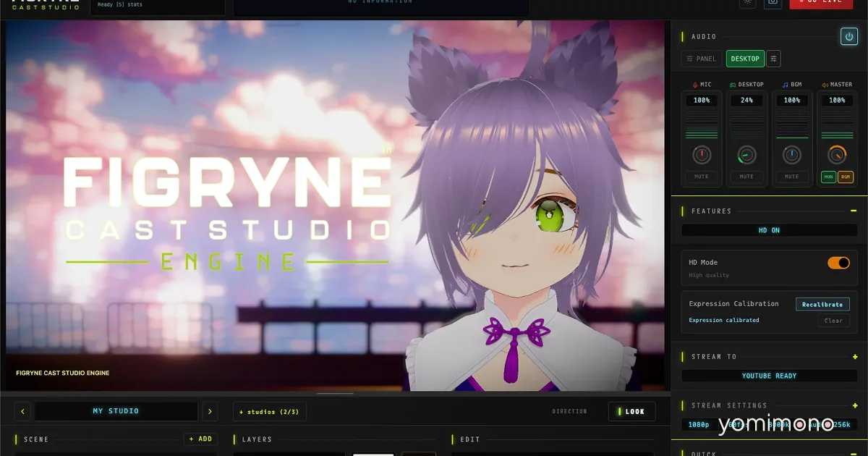The width and height of the screenshot is (868, 456).
Task: Click the 'Expression calibrated' status text
Action: pos(724,320)
